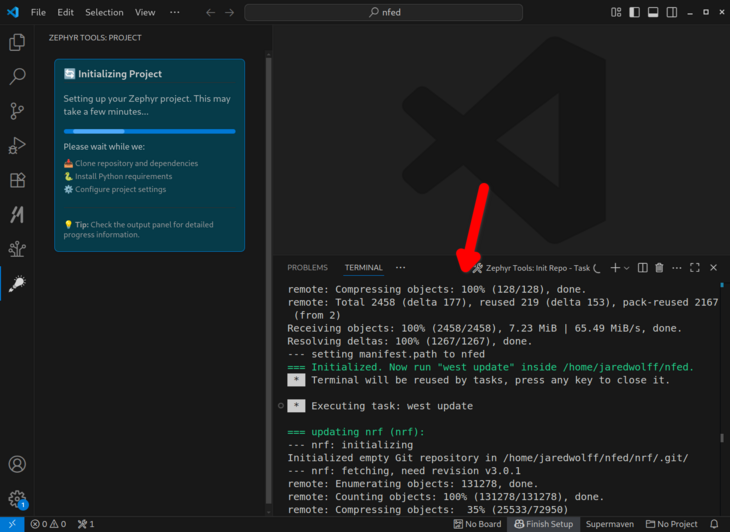
Task: Click the Initializing Project progress bar
Action: pos(149,131)
